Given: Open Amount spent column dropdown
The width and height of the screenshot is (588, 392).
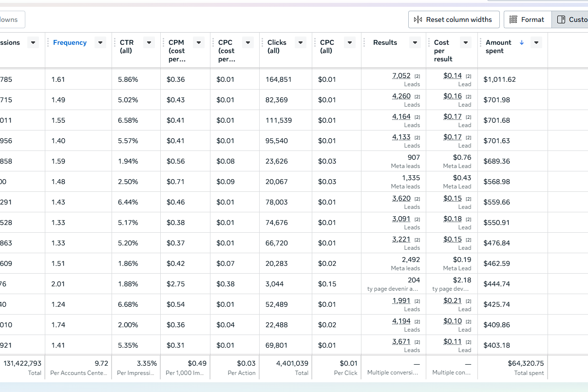Looking at the screenshot, I should coord(536,43).
